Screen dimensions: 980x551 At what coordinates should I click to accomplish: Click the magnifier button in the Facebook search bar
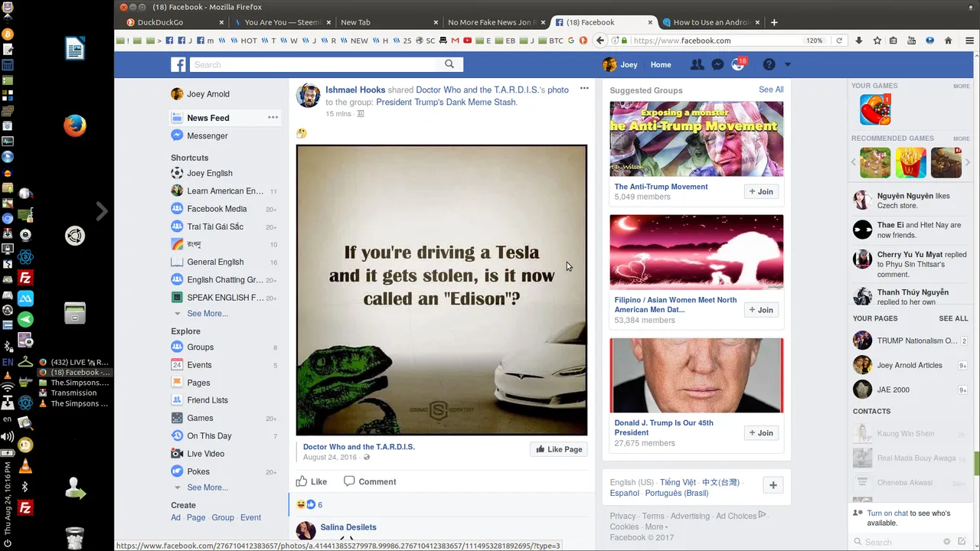[x=449, y=64]
